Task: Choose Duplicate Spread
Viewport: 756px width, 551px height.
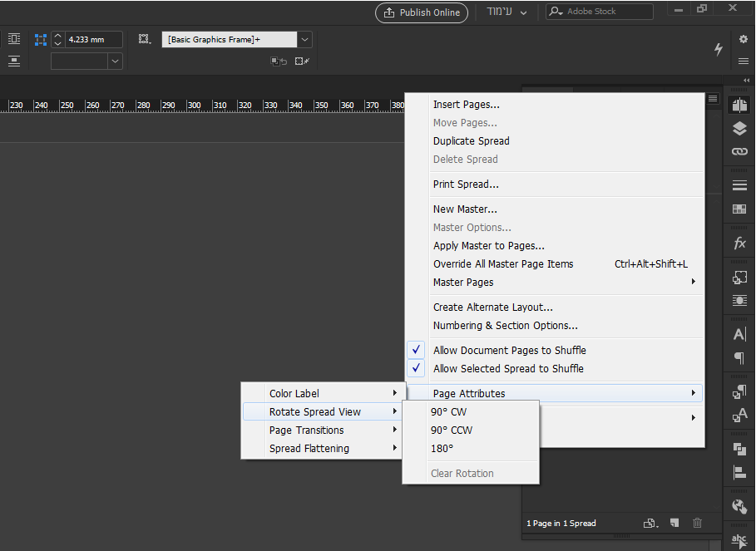Action: pos(555,141)
